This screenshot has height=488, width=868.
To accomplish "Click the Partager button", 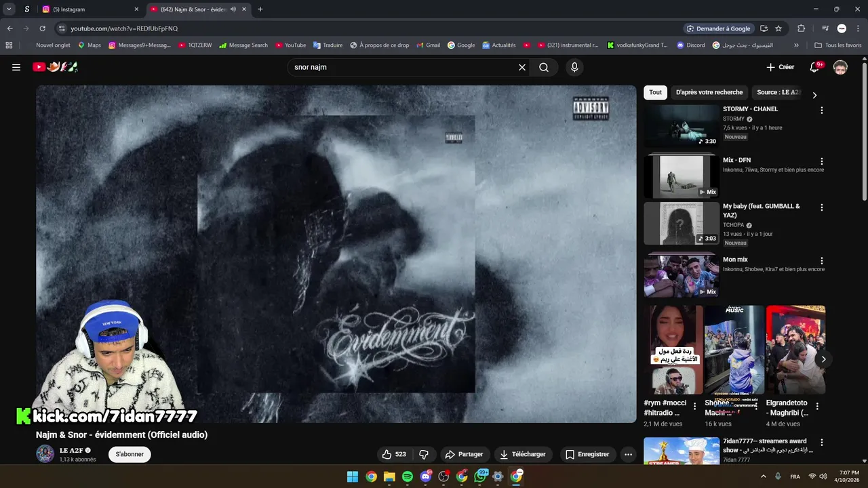I will click(x=464, y=454).
